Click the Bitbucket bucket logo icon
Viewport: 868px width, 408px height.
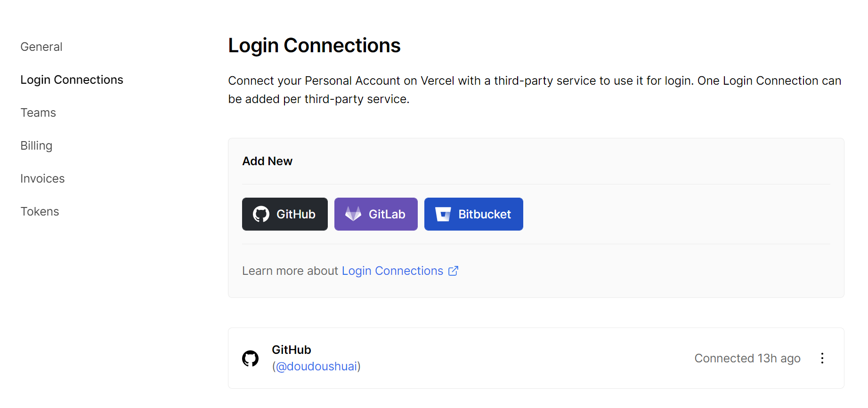coord(443,214)
